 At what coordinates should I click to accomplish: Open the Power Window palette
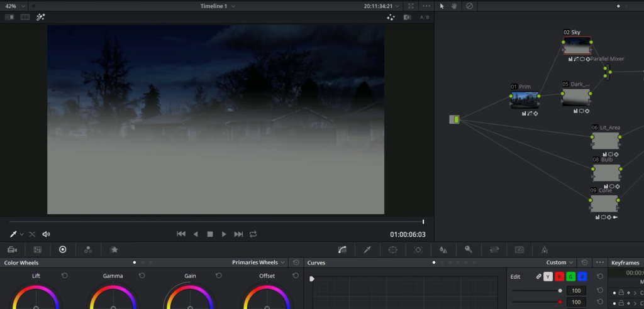point(393,249)
